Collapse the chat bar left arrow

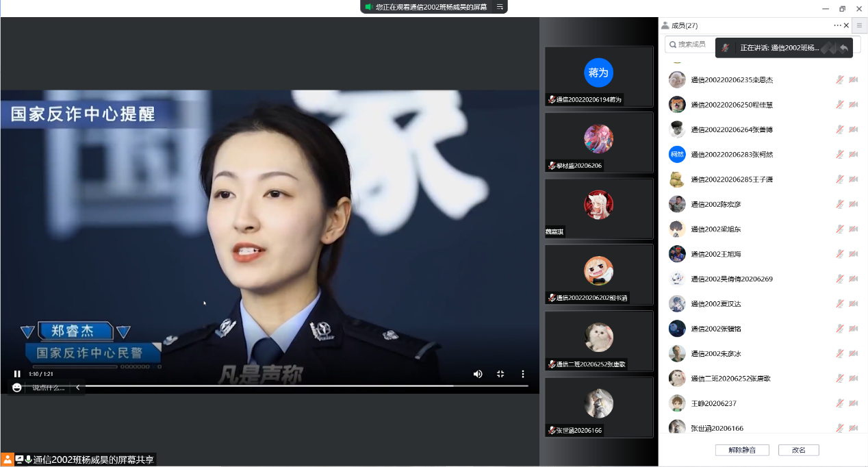click(78, 388)
